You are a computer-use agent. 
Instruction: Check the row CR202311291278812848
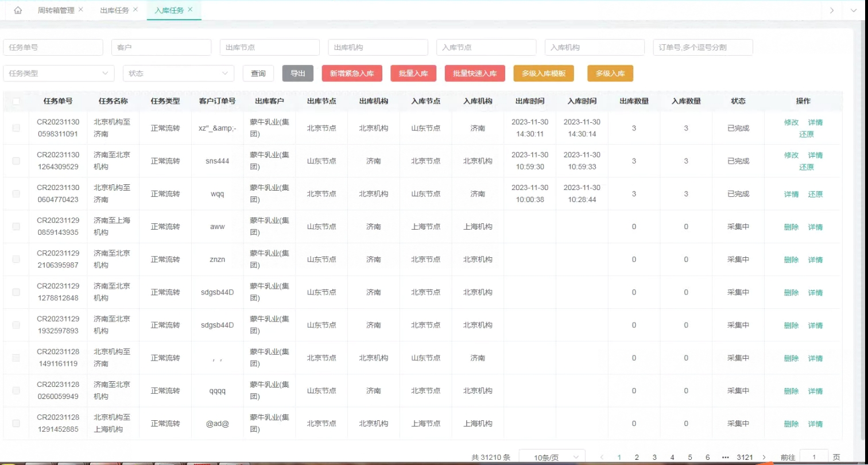[16, 292]
